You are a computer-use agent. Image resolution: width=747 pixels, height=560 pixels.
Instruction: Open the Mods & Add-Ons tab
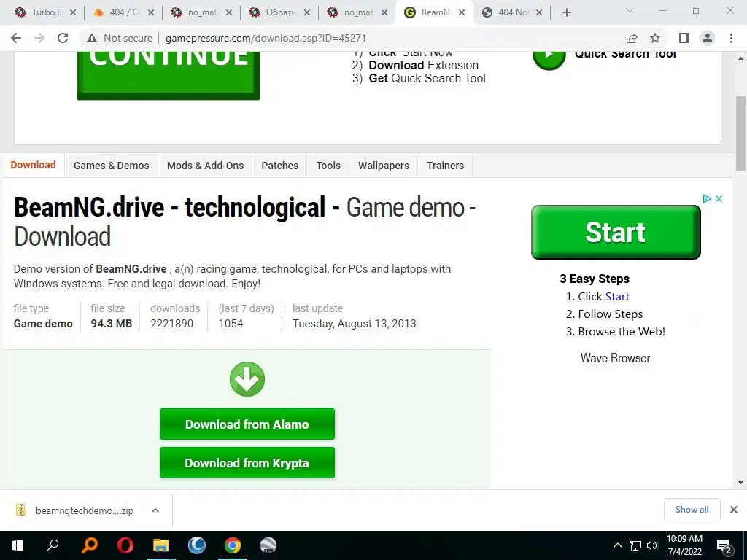(x=205, y=166)
